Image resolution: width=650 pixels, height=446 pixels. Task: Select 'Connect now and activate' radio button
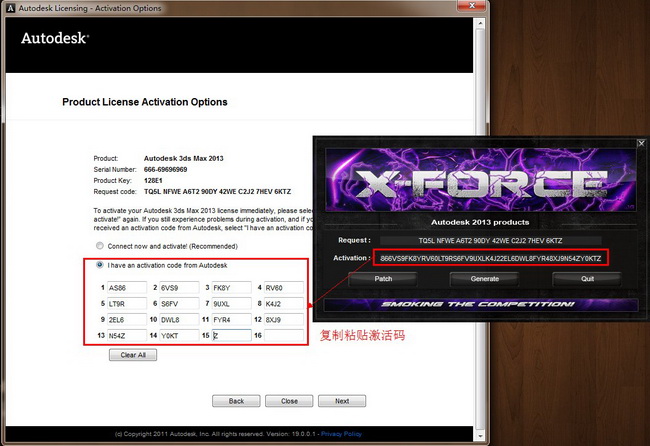[99, 246]
